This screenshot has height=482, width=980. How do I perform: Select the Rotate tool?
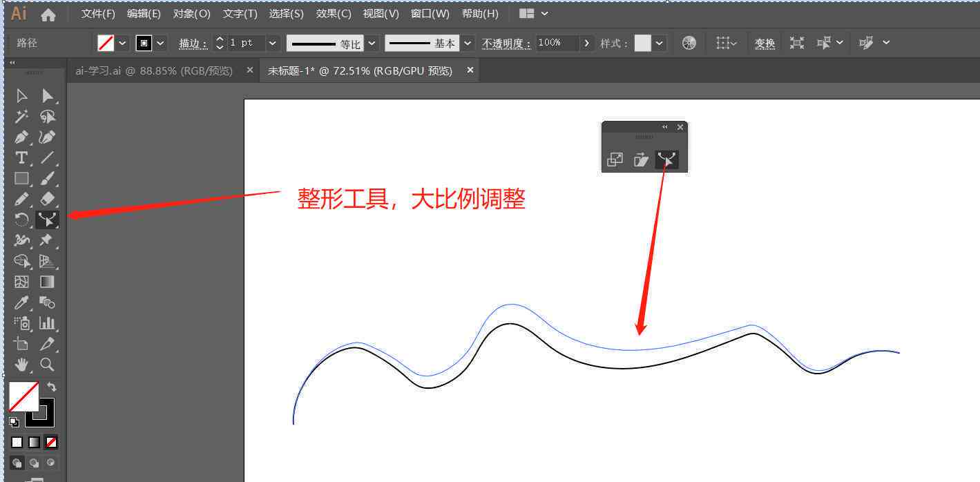(x=21, y=220)
